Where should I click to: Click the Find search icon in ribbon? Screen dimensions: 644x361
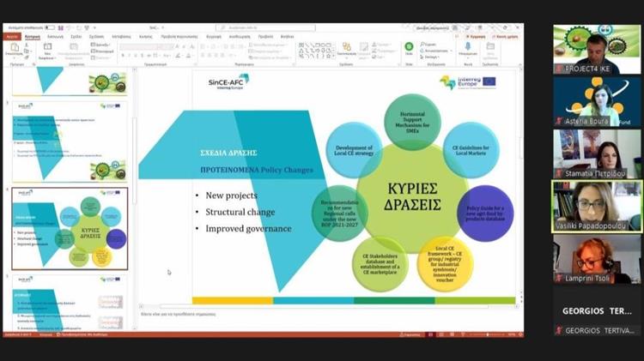pos(425,43)
